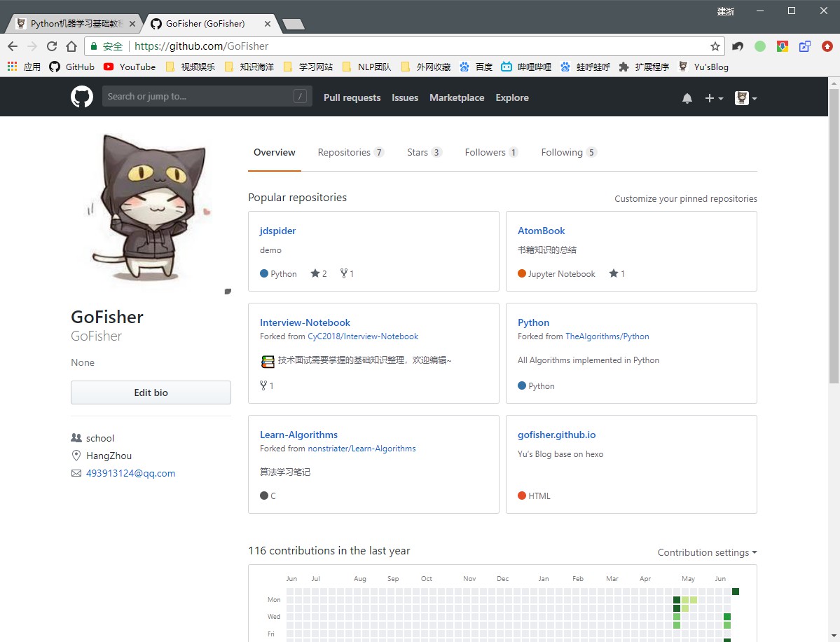
Task: Click the GitHub Octocat logo in header
Action: [82, 97]
